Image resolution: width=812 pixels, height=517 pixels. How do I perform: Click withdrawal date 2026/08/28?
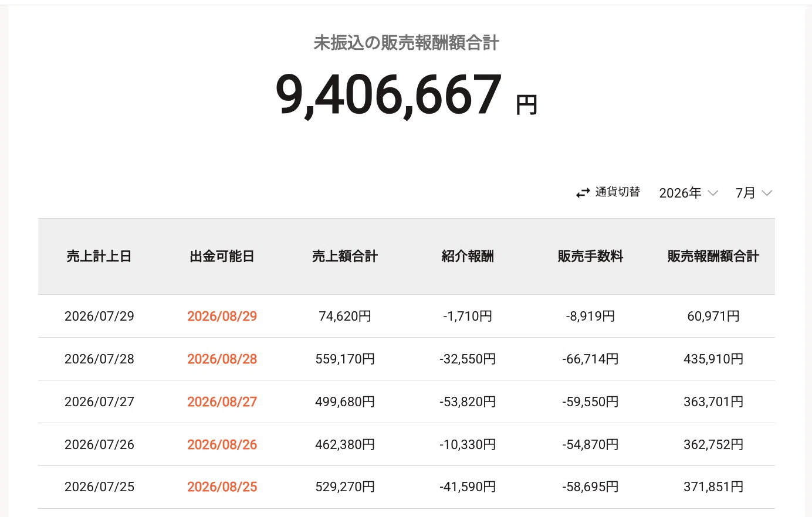pos(222,359)
